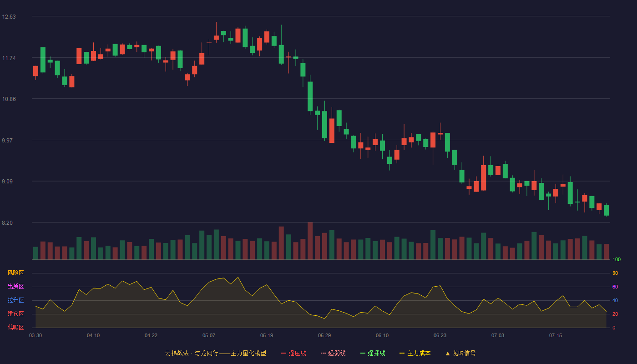
Task: Select the 低吸区 zone label
Action: click(15, 327)
